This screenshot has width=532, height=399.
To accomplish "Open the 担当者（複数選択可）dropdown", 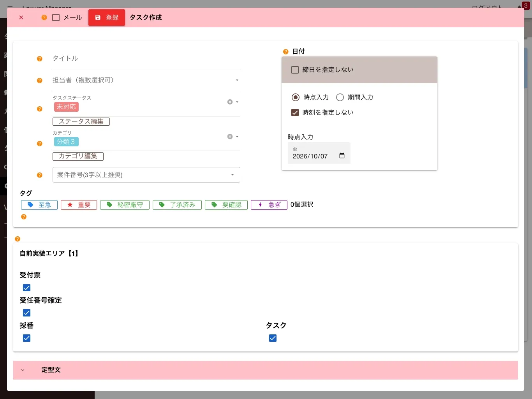I will click(146, 81).
